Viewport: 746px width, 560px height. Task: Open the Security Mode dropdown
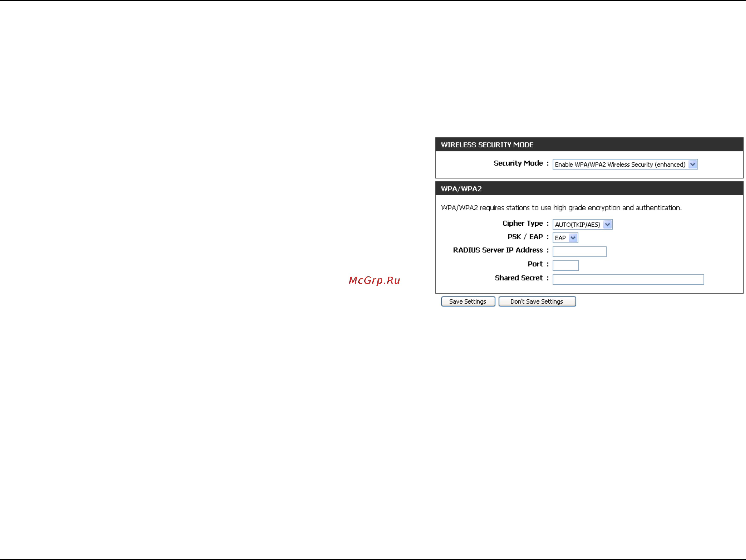pos(625,164)
